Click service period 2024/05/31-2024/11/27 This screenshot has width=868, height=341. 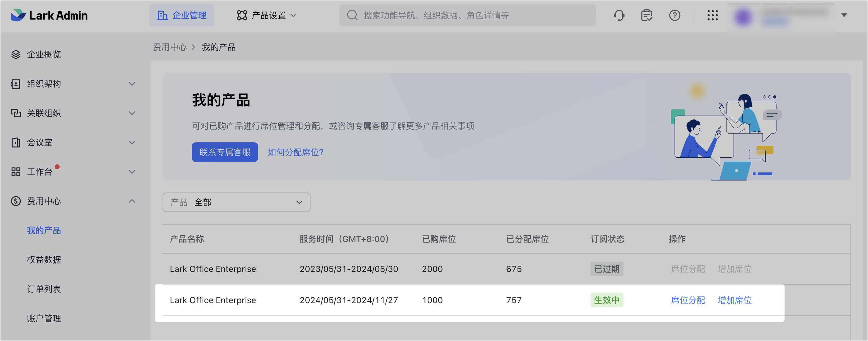pos(349,300)
